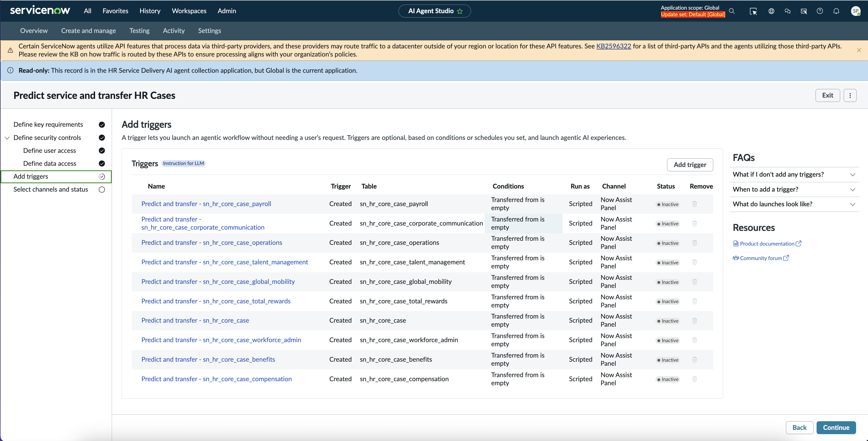
Task: Collapse the Define security controls section
Action: [x=7, y=138]
